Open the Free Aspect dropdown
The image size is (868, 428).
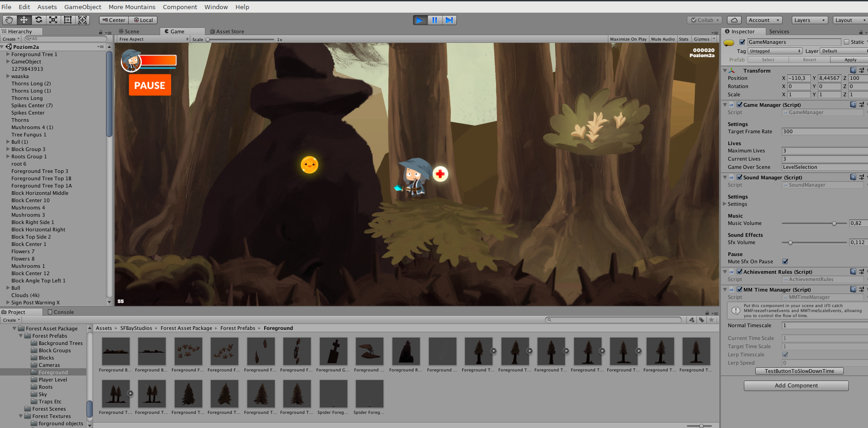(153, 39)
